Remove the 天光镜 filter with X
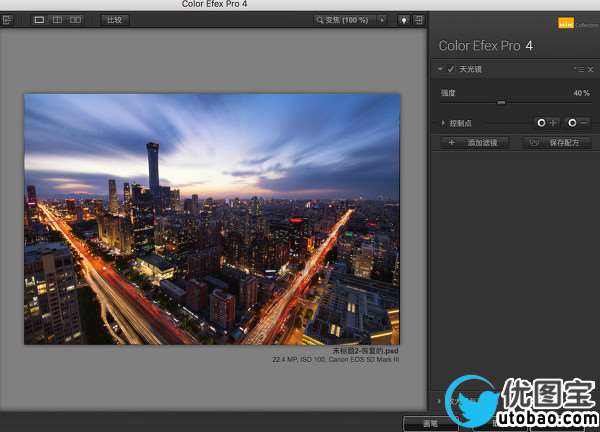600x432 pixels. [590, 69]
